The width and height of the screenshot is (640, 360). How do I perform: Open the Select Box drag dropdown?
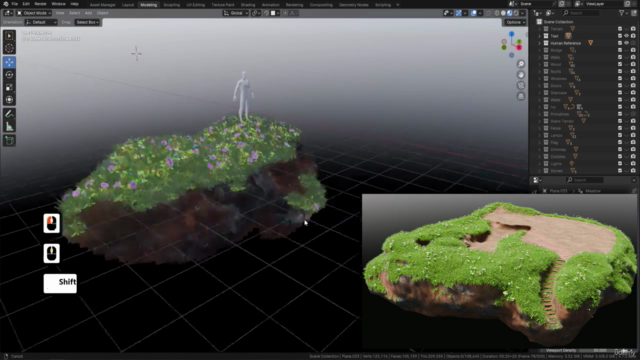point(87,22)
